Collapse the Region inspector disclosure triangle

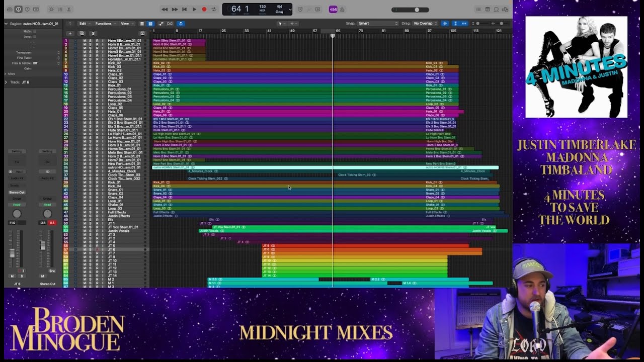pos(6,24)
